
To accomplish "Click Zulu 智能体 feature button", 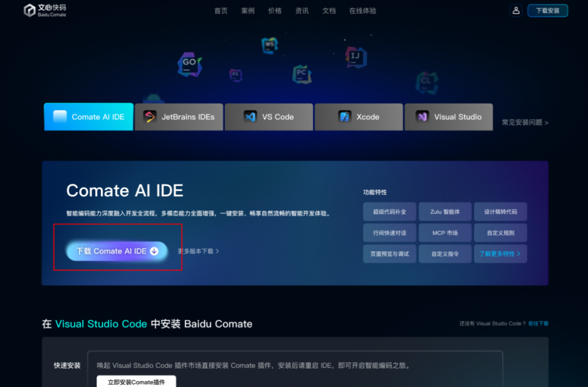I will [445, 211].
